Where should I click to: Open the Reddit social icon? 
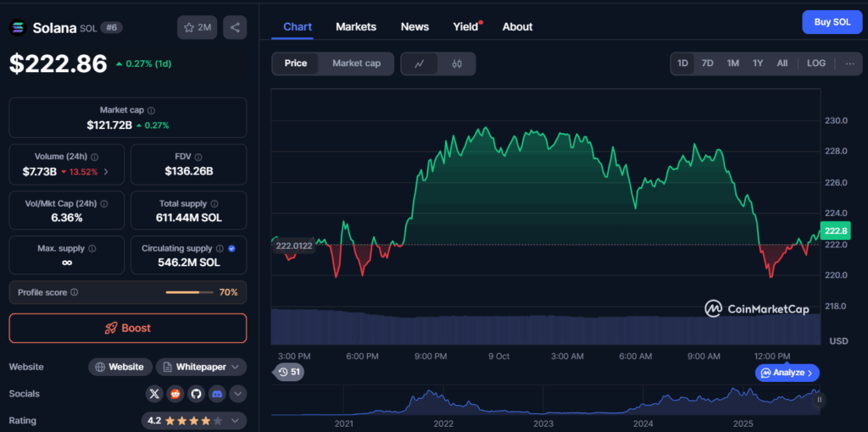click(x=175, y=394)
